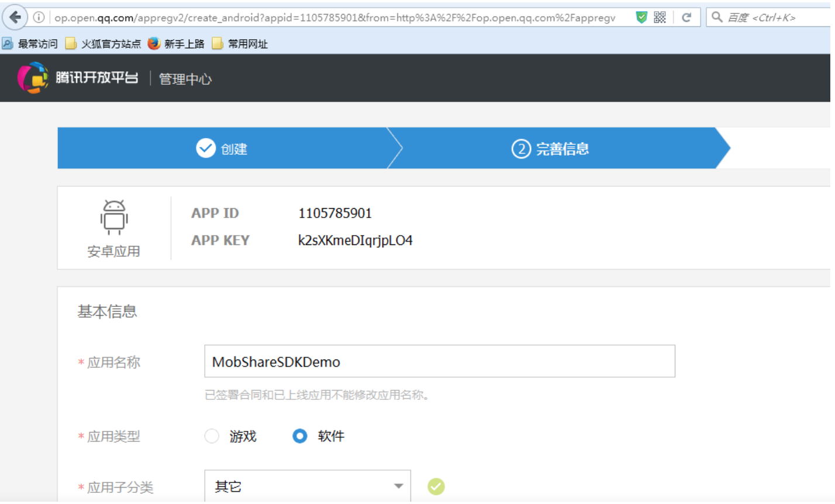Click the green shield security icon
835x504 pixels.
[641, 18]
